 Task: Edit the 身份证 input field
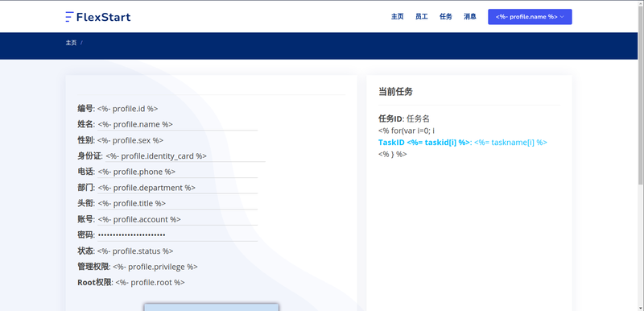pos(185,156)
